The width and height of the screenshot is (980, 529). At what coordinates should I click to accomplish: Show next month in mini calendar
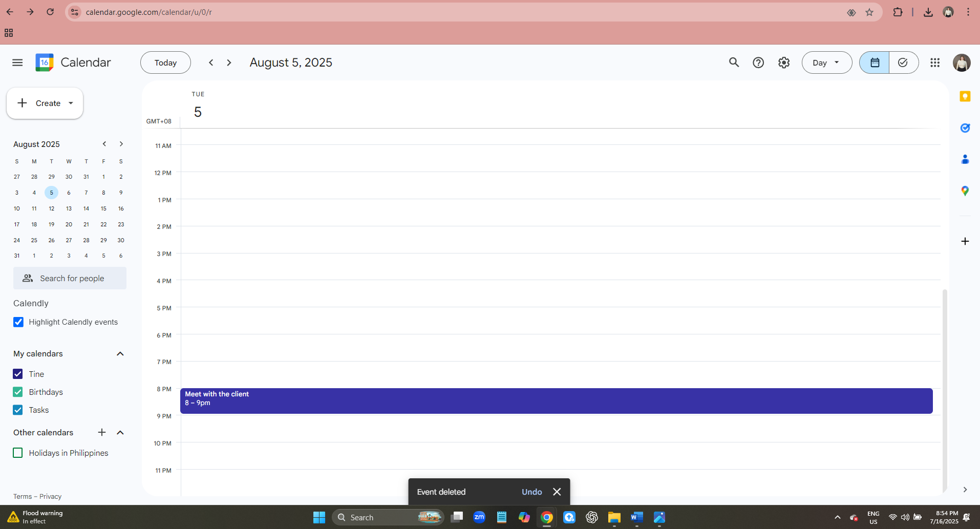pos(121,144)
